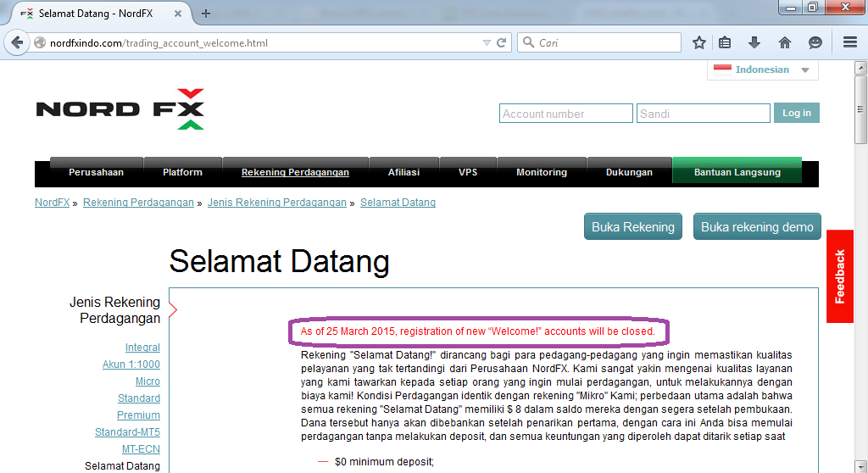This screenshot has width=868, height=473.
Task: Click the Indonesian flag icon
Action: pyautogui.click(x=722, y=70)
